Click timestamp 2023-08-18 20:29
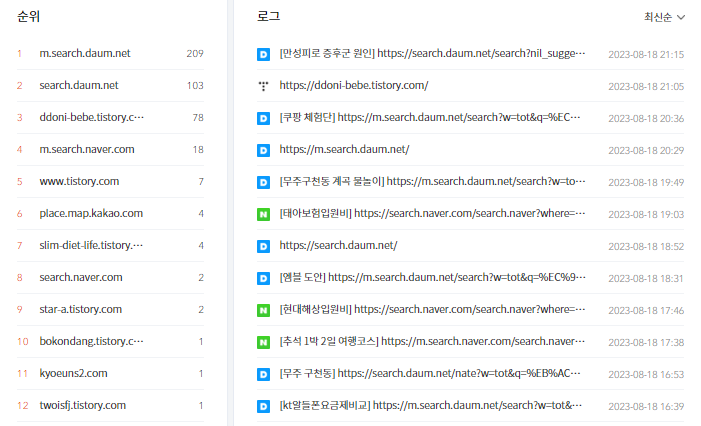This screenshot has width=701, height=426. (646, 151)
